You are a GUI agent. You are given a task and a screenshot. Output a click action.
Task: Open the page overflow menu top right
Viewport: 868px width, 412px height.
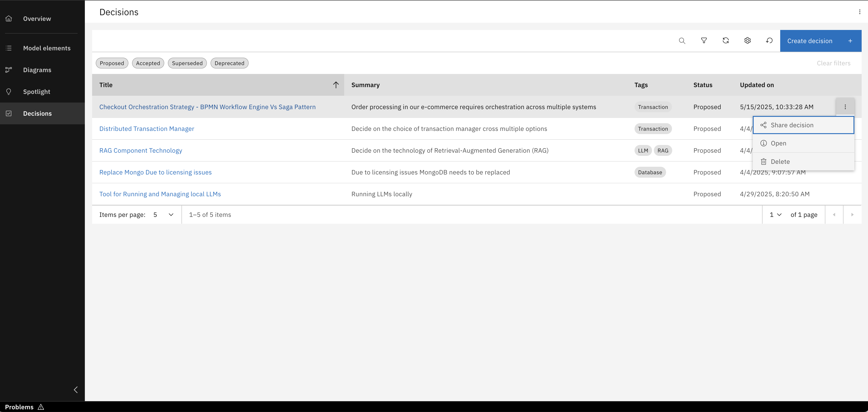(860, 12)
